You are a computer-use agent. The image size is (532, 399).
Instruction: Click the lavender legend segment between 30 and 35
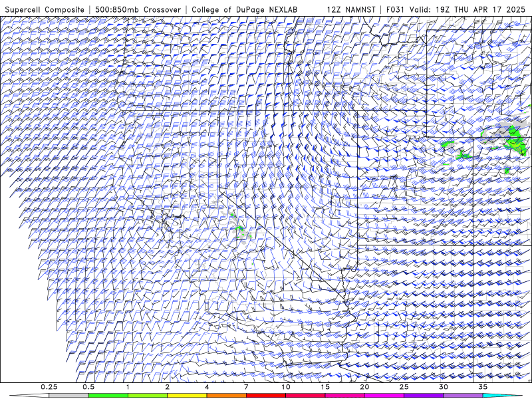click(463, 396)
